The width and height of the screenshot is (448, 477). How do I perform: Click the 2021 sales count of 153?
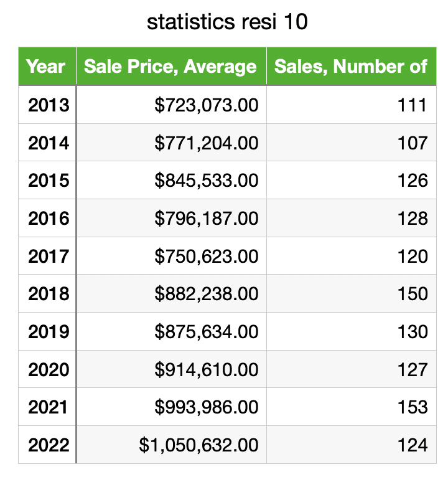click(x=412, y=407)
